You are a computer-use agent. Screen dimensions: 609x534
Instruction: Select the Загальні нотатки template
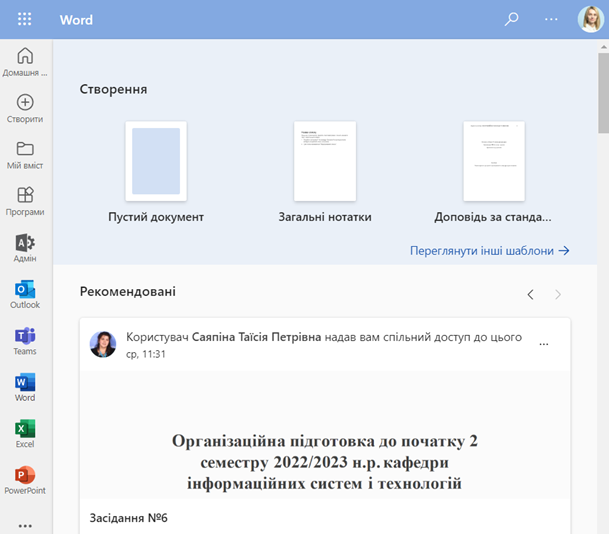[x=325, y=161]
